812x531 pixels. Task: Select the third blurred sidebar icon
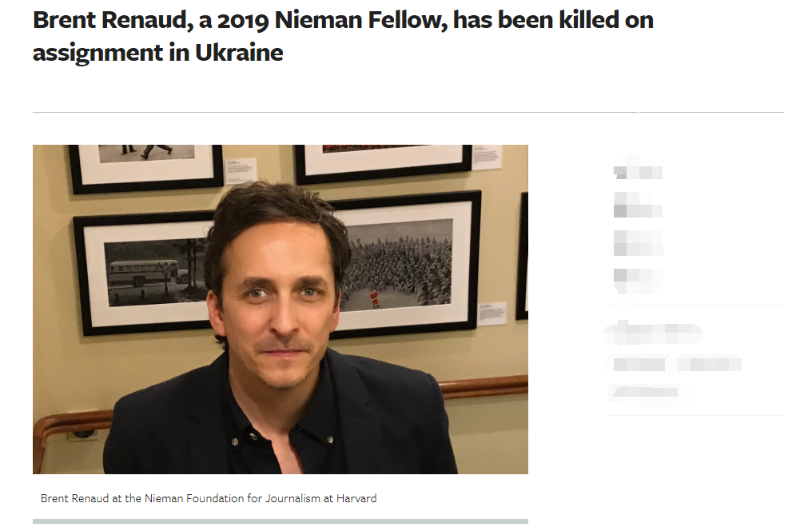(x=637, y=242)
